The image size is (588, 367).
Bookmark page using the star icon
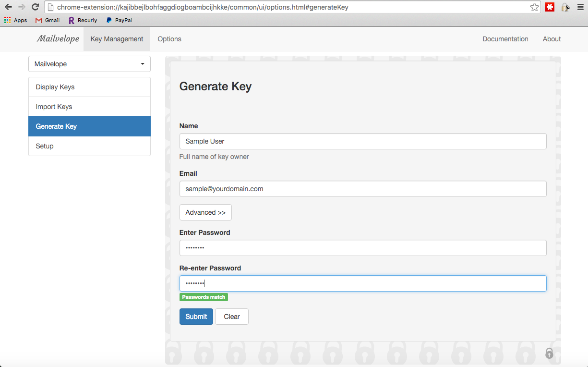534,7
